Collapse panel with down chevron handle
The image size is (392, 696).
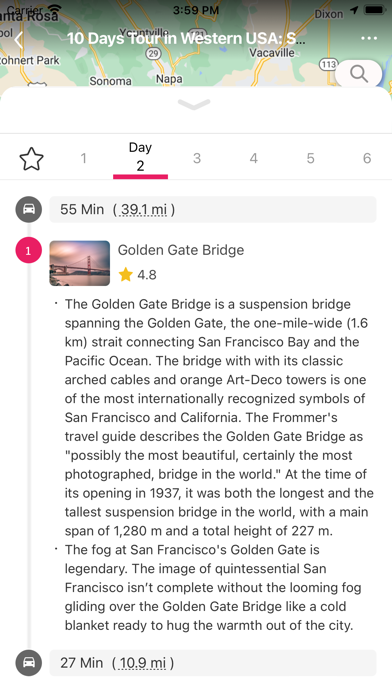[x=194, y=104]
